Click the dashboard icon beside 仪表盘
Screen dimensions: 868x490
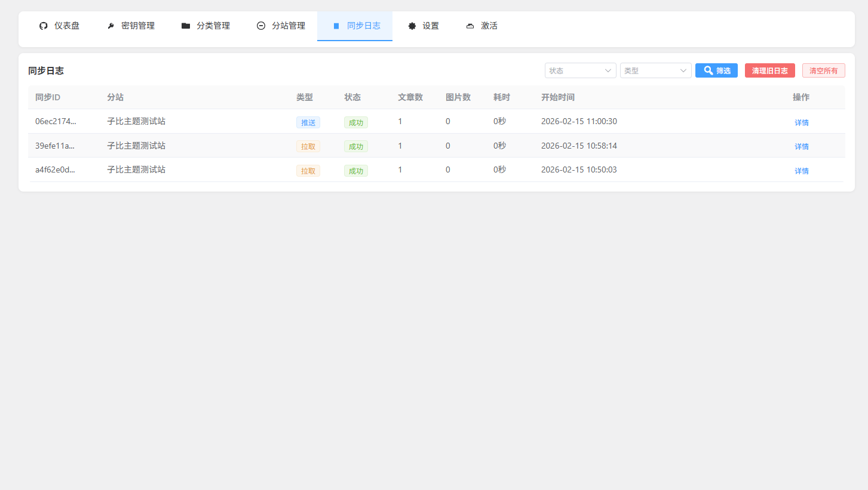43,26
